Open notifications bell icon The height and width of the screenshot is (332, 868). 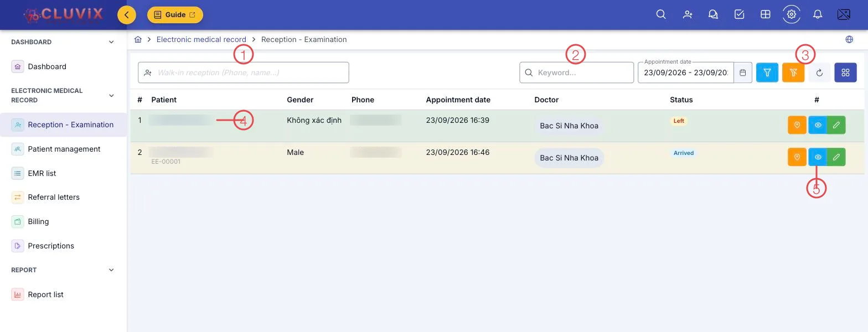[x=818, y=14]
